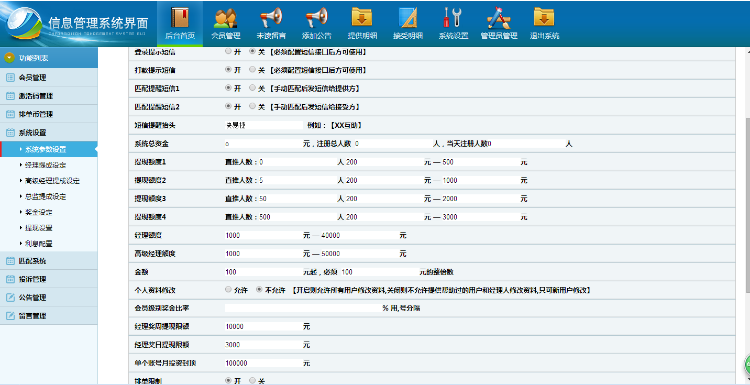Expand 投诉管理 sidebar section
The width and height of the screenshot is (750, 385).
49,279
